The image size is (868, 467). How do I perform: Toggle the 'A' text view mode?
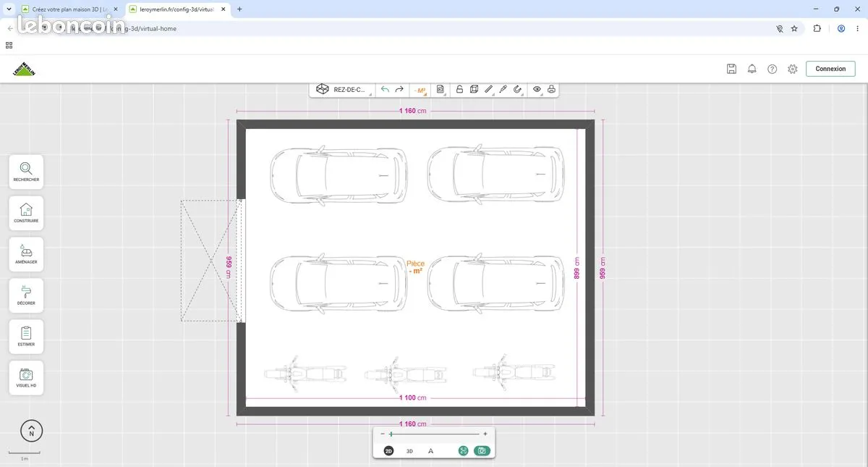coord(431,451)
